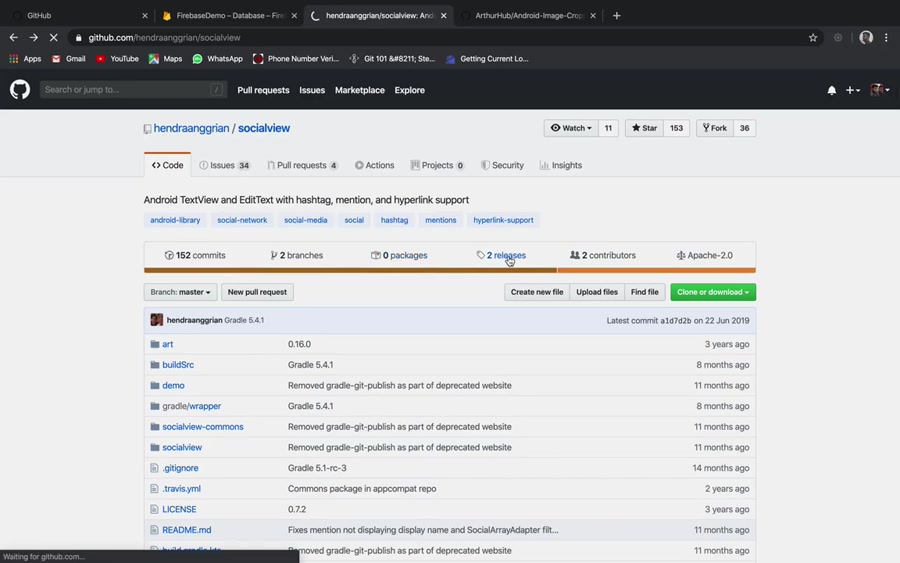Switch to the Issues tab

[225, 165]
